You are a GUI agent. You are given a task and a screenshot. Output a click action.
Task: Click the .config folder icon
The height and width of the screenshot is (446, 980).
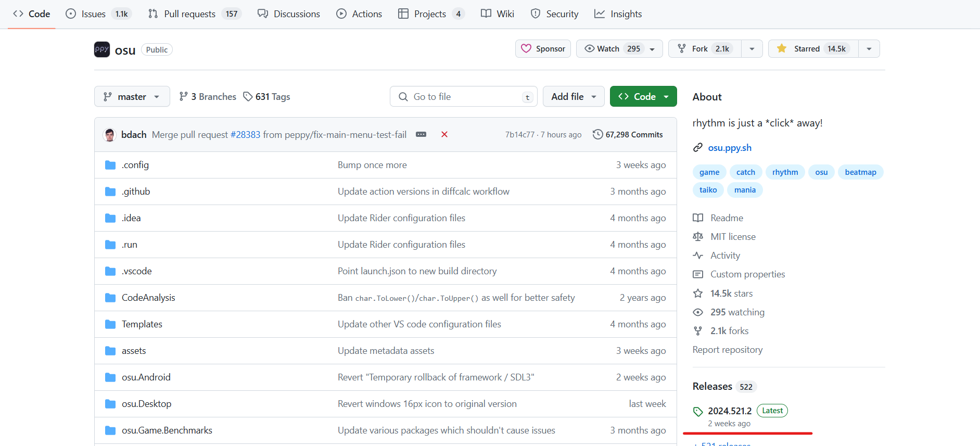[110, 165]
